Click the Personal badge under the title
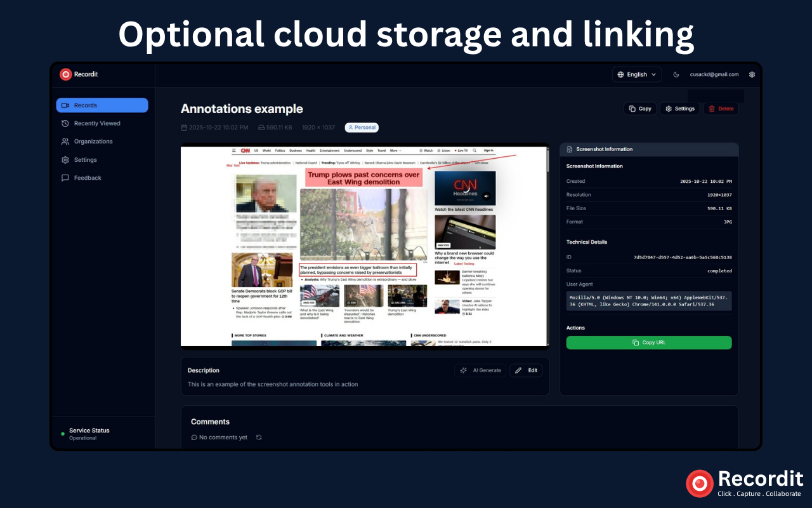812x508 pixels. coord(362,128)
